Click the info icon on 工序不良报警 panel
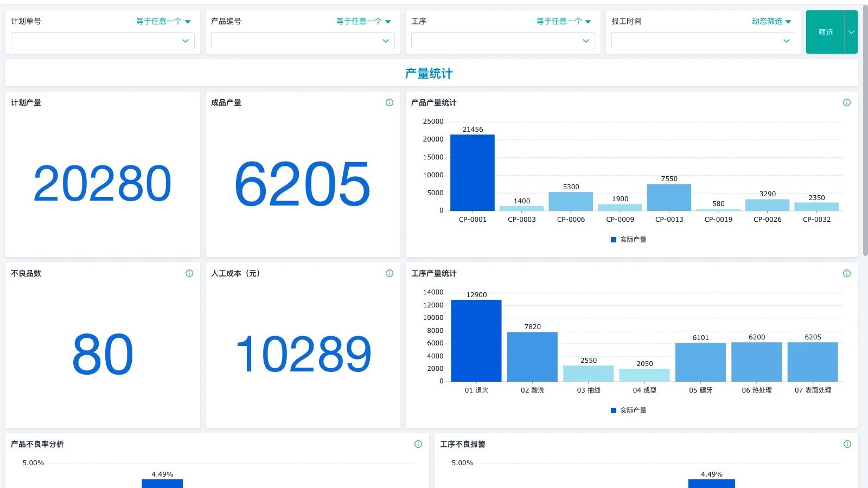 846,444
